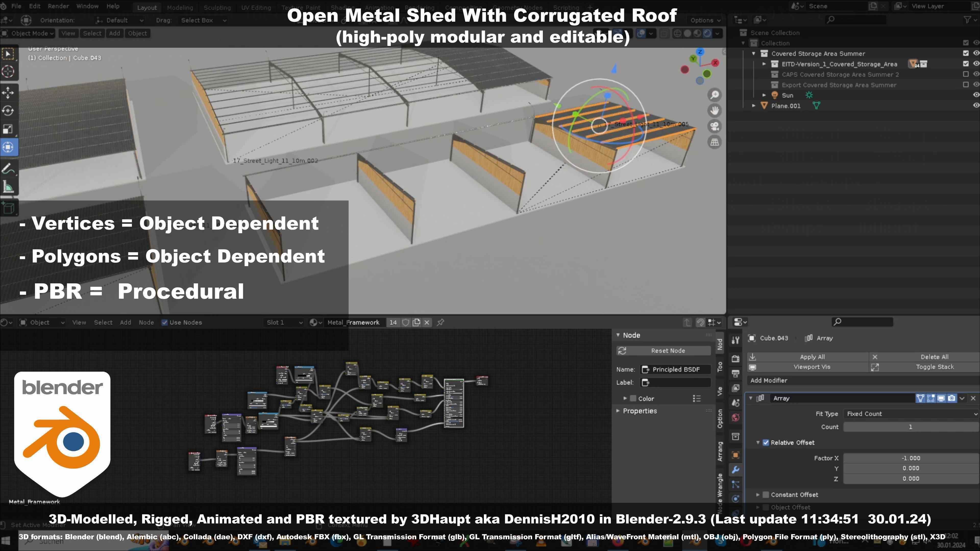Switch to the Sculpting workspace tab
The image size is (980, 551).
tap(217, 8)
